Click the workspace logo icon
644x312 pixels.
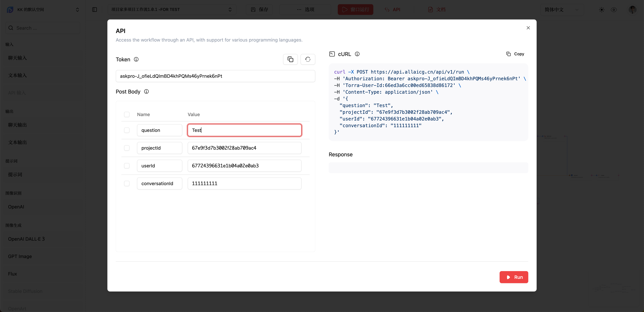pyautogui.click(x=10, y=10)
